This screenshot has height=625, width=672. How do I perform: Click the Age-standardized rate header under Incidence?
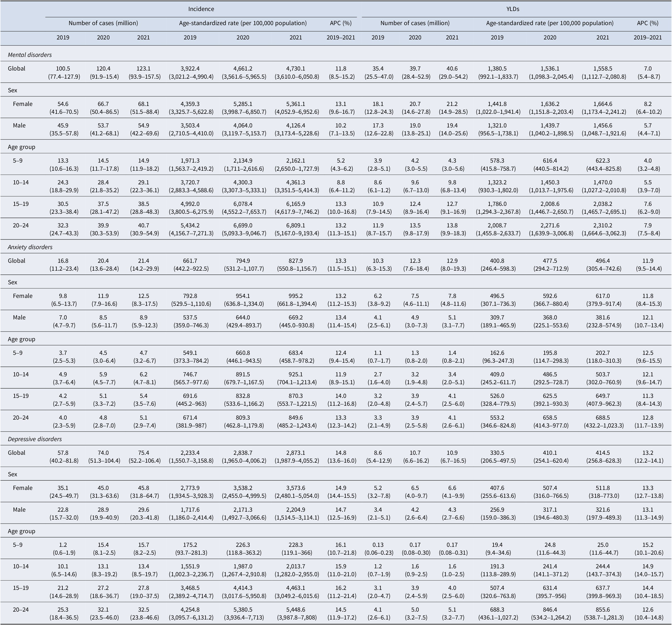243,23
